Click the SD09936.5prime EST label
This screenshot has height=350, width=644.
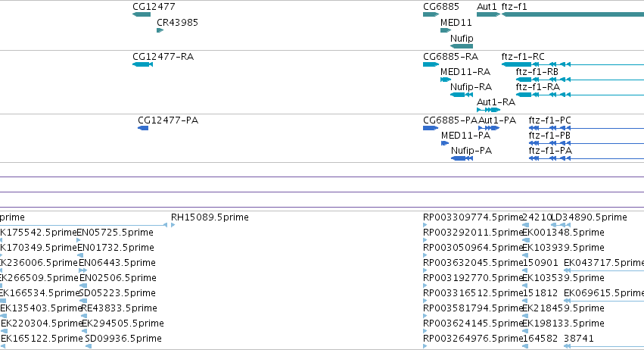(x=123, y=339)
